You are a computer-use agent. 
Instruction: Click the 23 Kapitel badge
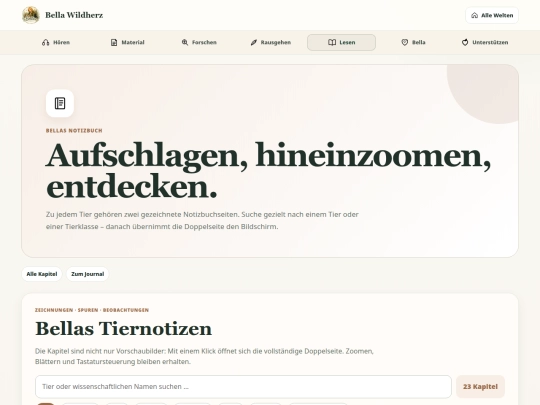pyautogui.click(x=480, y=386)
